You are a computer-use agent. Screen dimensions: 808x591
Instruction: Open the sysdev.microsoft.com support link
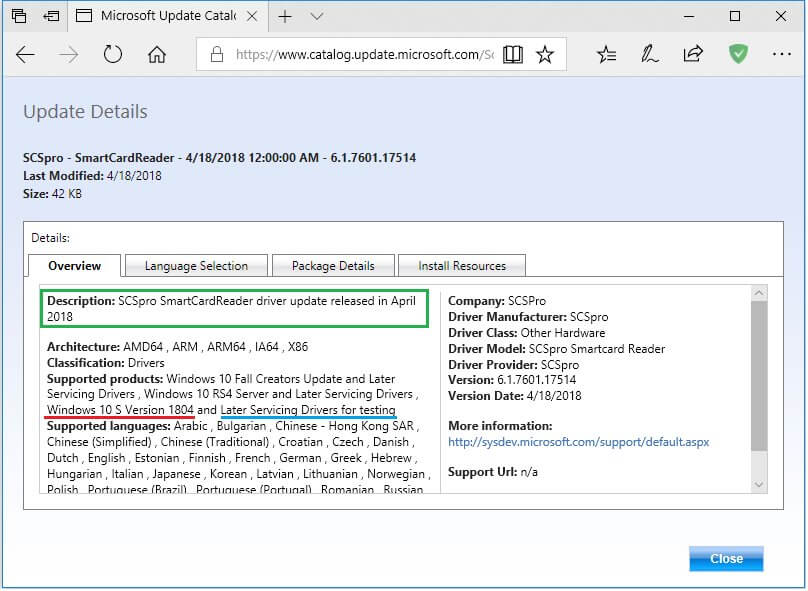578,441
